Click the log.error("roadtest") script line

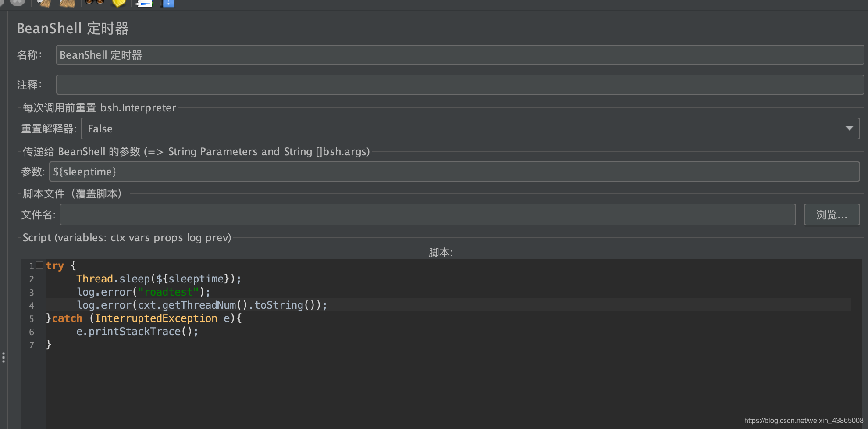click(x=143, y=292)
